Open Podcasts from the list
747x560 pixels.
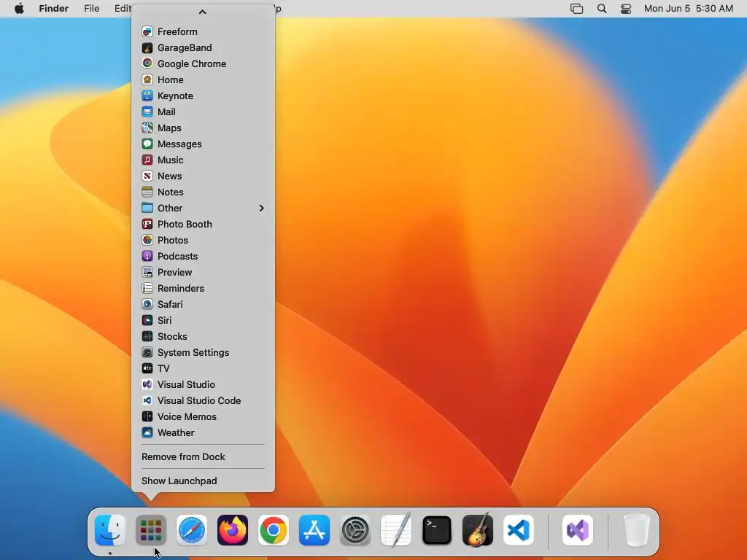[x=203, y=256]
